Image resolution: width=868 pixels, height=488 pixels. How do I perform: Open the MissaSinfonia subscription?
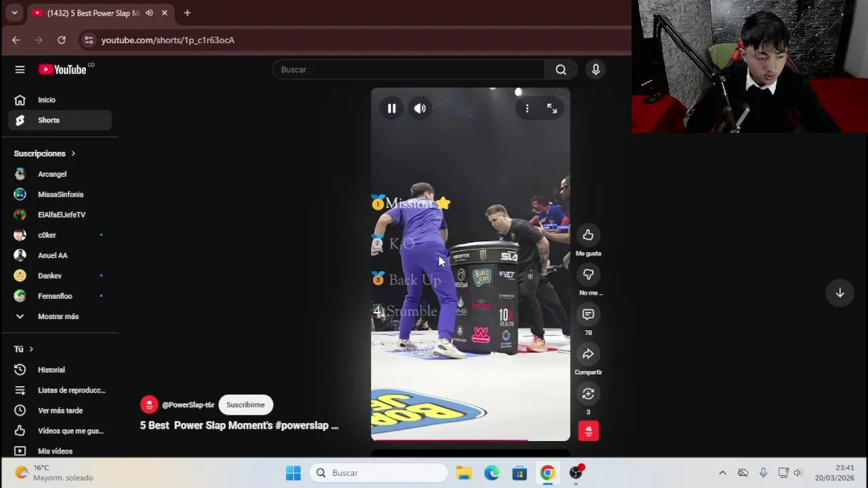pyautogui.click(x=60, y=195)
